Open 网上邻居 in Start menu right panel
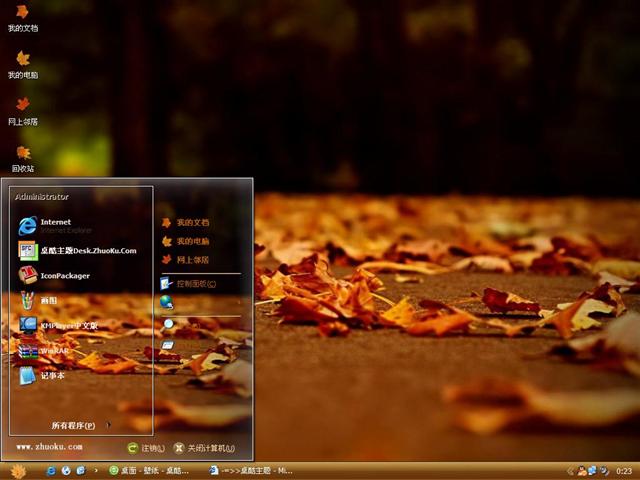This screenshot has width=640, height=480. coord(192,259)
